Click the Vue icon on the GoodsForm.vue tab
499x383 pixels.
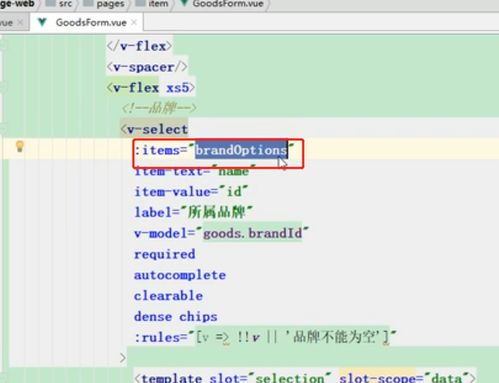(42, 22)
